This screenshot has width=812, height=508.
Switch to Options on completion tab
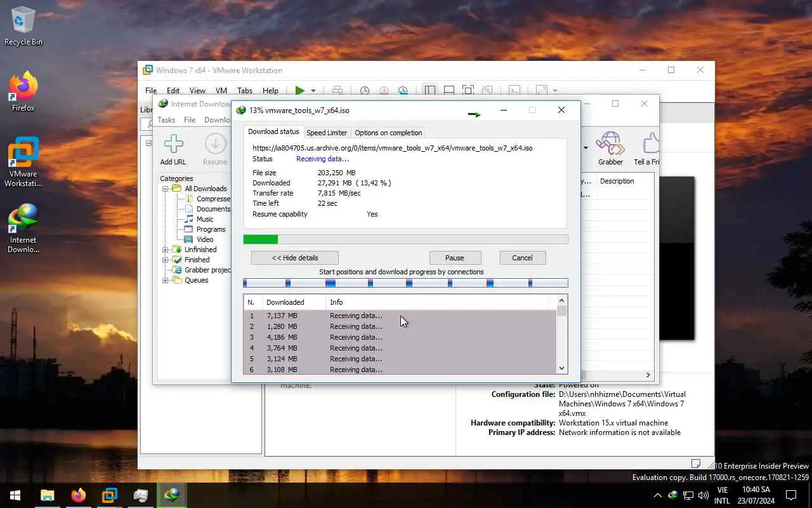[388, 133]
